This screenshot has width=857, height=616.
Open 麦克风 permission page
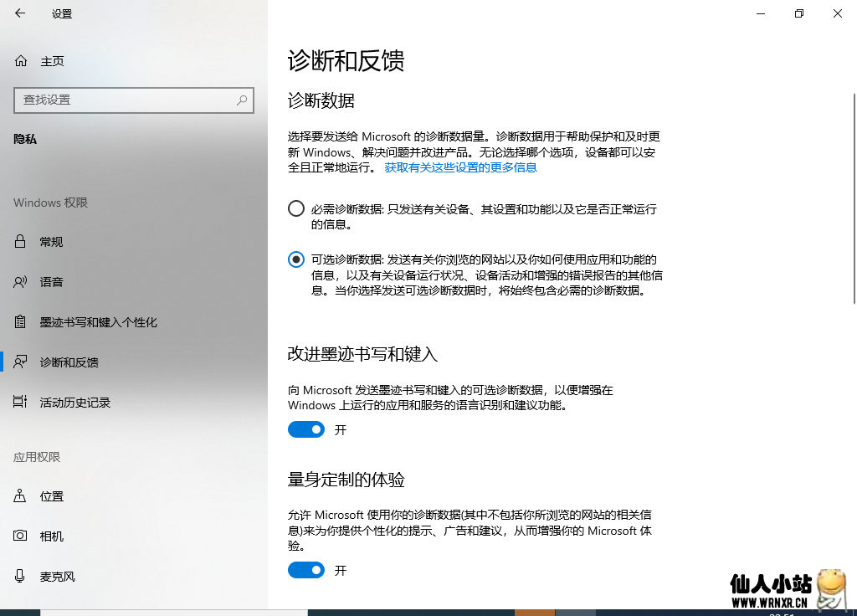point(134,577)
